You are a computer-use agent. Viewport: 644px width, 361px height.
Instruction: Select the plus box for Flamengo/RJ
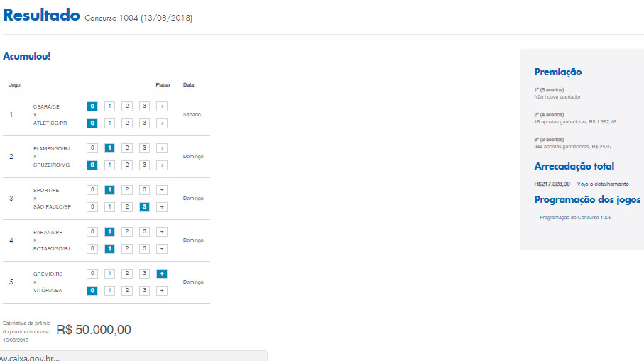click(x=162, y=148)
